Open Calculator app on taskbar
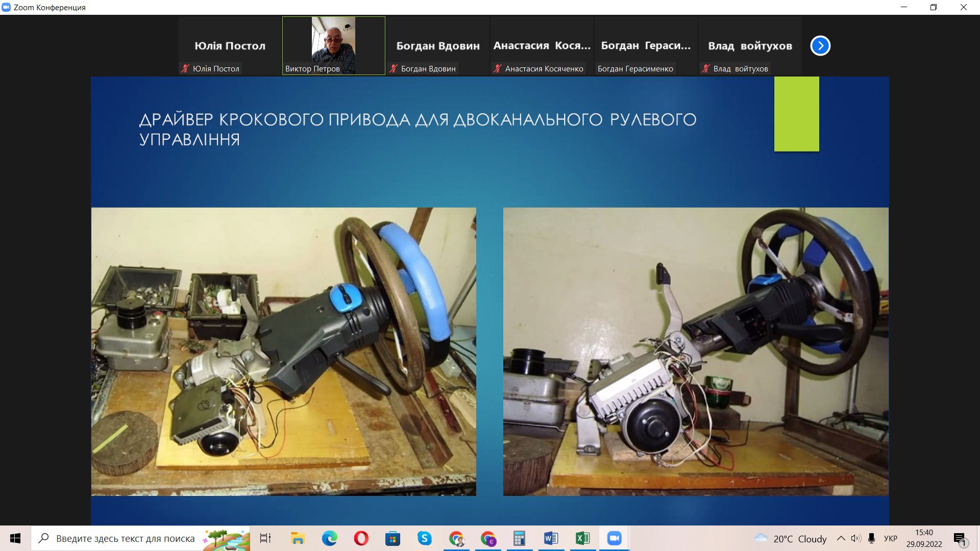Screen dimensions: 980x551 click(x=519, y=538)
